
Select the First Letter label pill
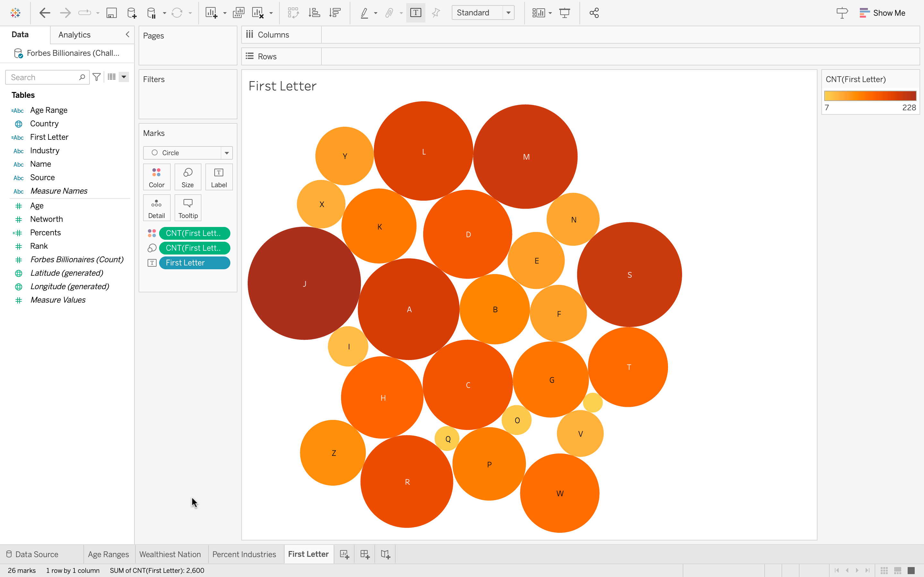pyautogui.click(x=194, y=263)
